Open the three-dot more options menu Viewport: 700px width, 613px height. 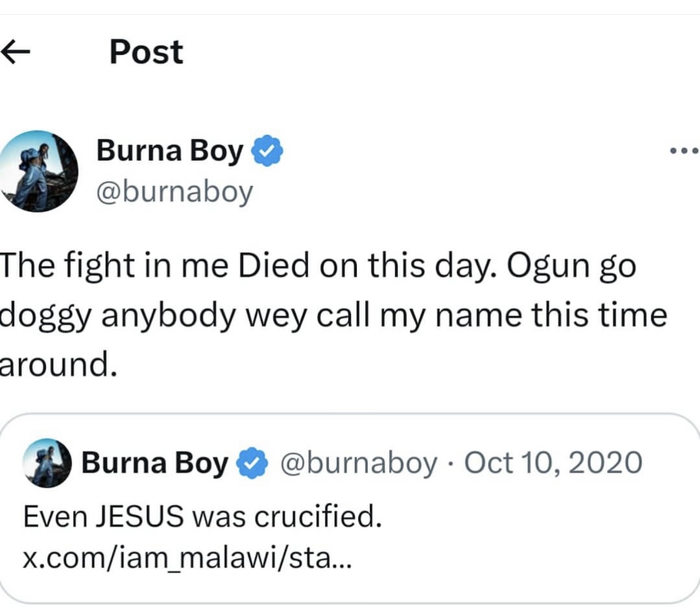click(684, 151)
